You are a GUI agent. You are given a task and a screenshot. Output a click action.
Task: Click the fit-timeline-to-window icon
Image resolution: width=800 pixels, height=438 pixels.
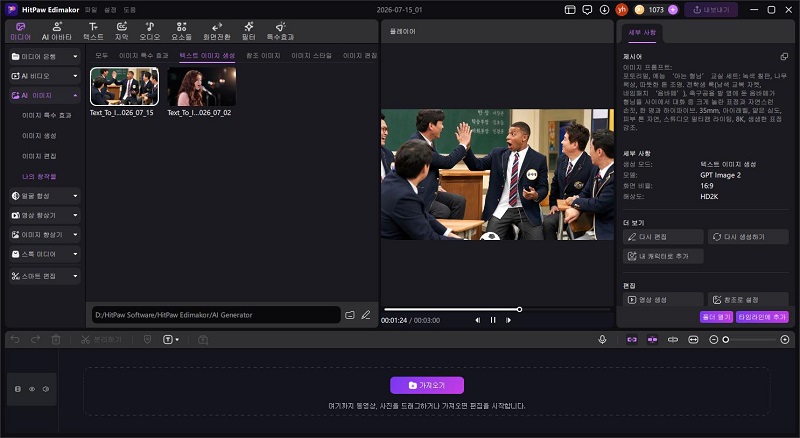693,339
